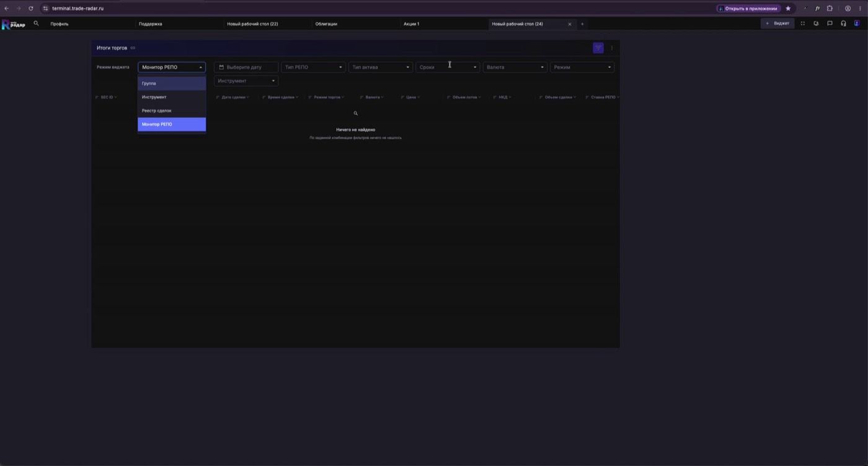Open the Инструмент filter dropdown
The width and height of the screenshot is (868, 466).
pos(246,81)
